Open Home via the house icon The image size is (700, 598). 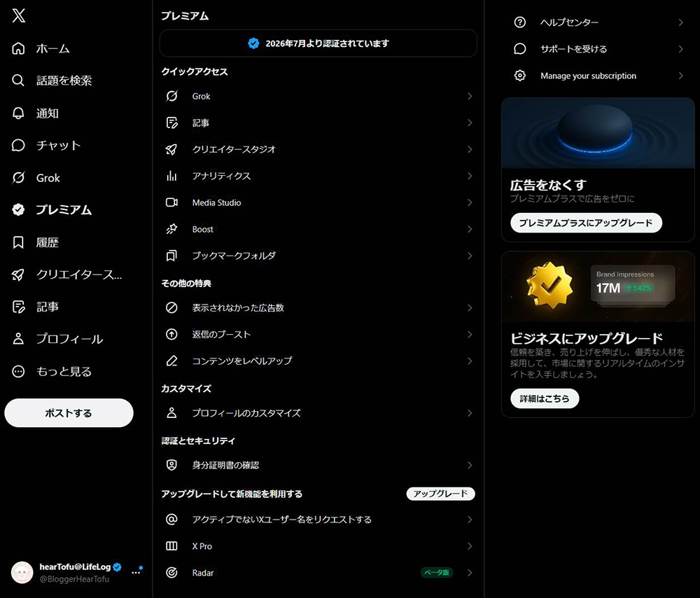tap(18, 48)
